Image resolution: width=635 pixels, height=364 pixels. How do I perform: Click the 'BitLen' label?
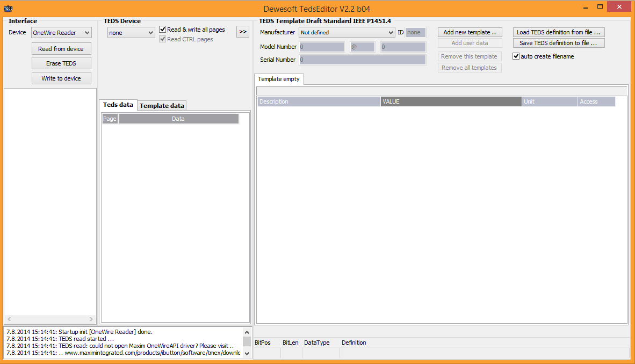coord(290,343)
